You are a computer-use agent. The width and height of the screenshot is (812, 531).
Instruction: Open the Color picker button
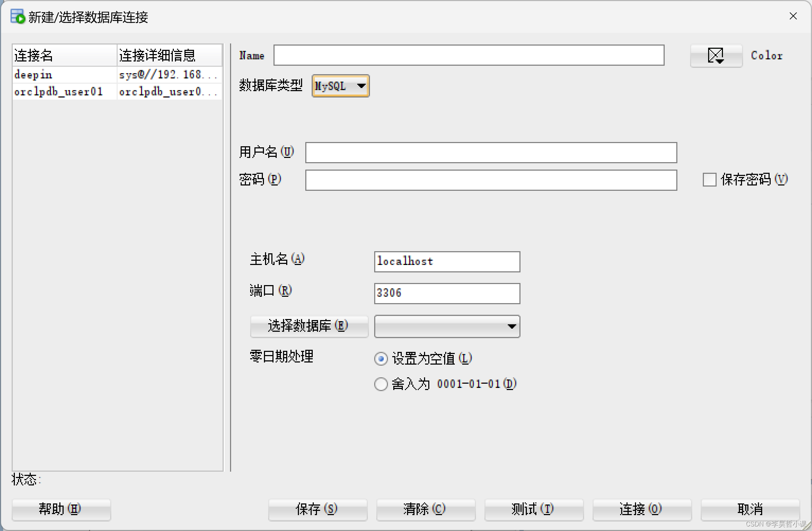716,56
